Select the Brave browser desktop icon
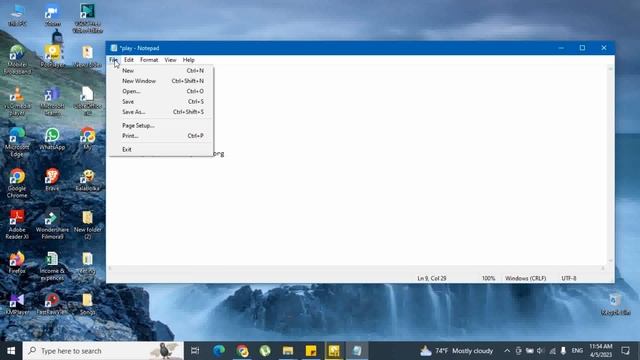Viewport: 640px width, 360px height. (x=52, y=180)
